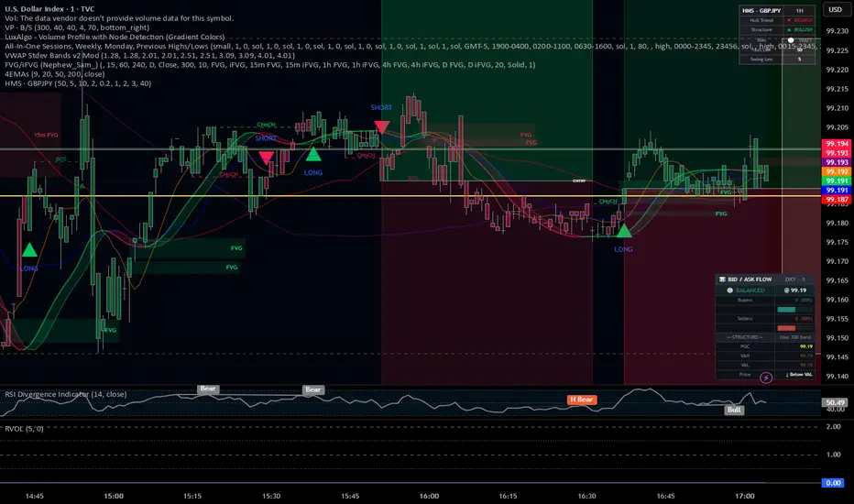Click the 15m FVG zone label
The image size is (854, 504).
click(46, 135)
